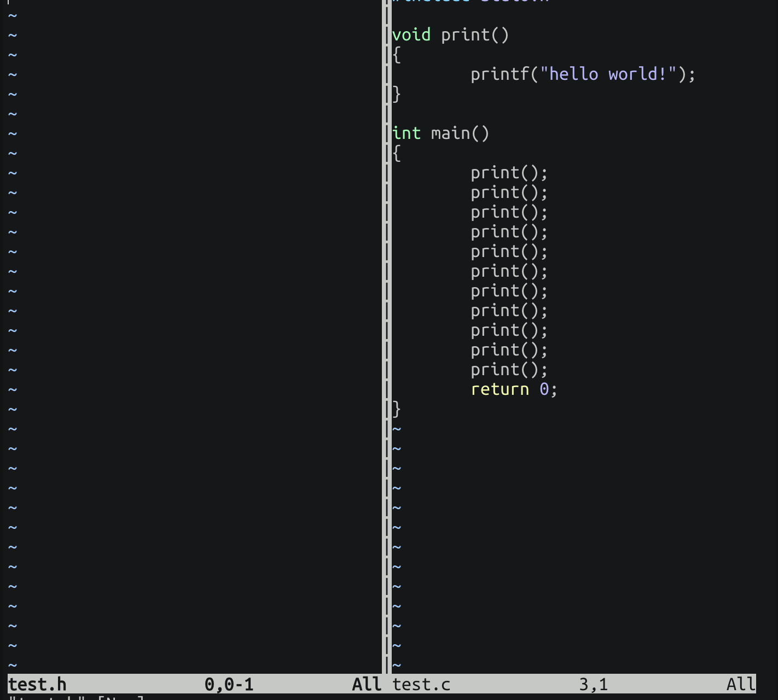Screen dimensions: 778x700
Task: Click the opening brace under "void print()"
Action: 397,55
